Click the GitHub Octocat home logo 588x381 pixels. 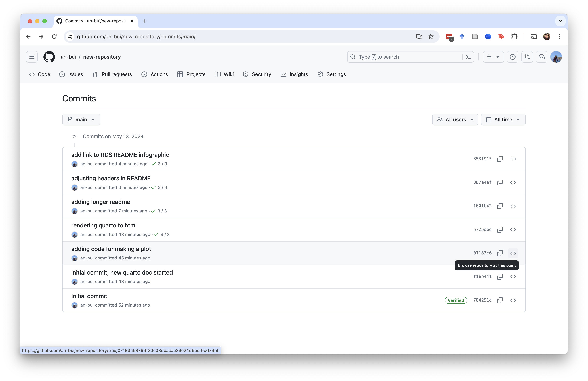(49, 57)
